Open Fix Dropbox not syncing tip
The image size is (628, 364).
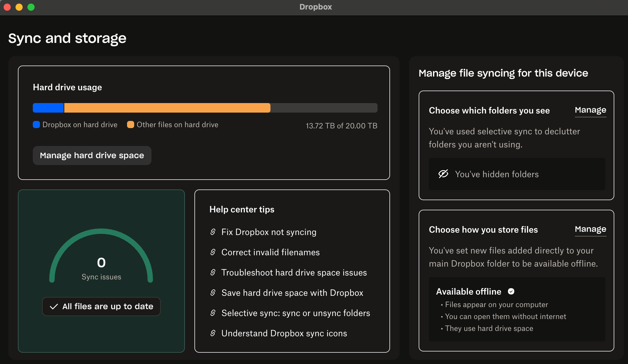coord(269,232)
